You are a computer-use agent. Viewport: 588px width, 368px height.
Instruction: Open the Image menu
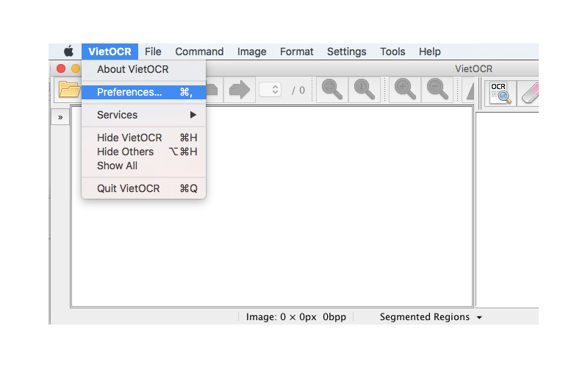click(x=251, y=52)
